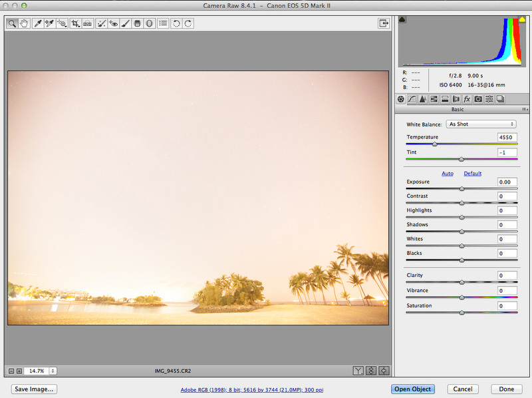
Task: Switch to the Tone Curve tab
Action: point(412,99)
